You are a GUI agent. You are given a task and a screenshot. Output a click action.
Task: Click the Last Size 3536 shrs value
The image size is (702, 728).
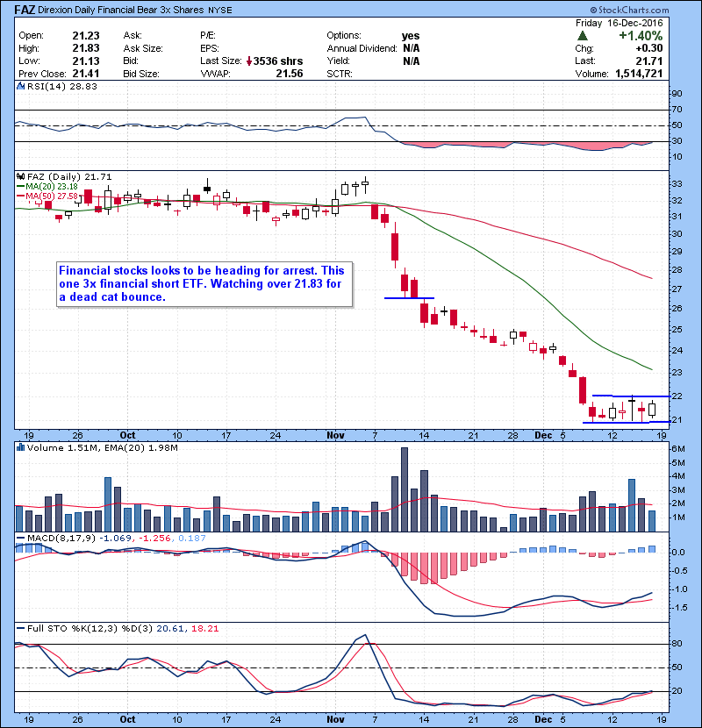click(278, 61)
